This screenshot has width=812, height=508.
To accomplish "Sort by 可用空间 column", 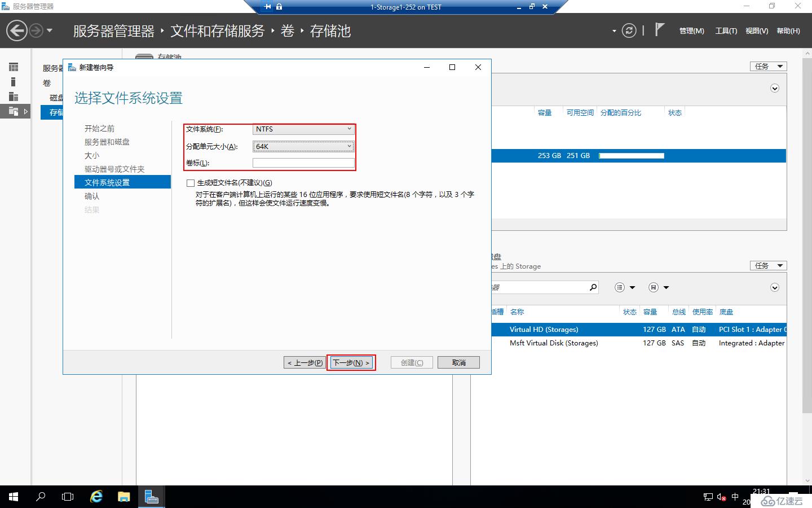I will [580, 113].
